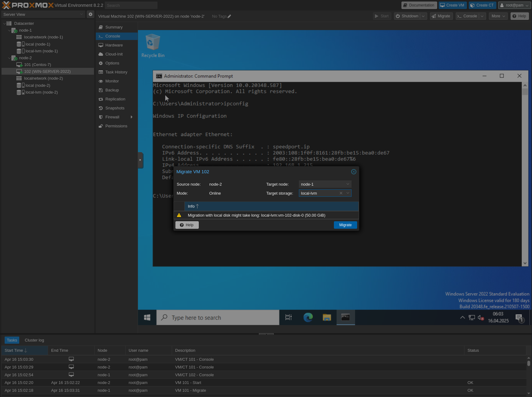Open the Permissions panel
This screenshot has width=532, height=397.
pos(116,126)
